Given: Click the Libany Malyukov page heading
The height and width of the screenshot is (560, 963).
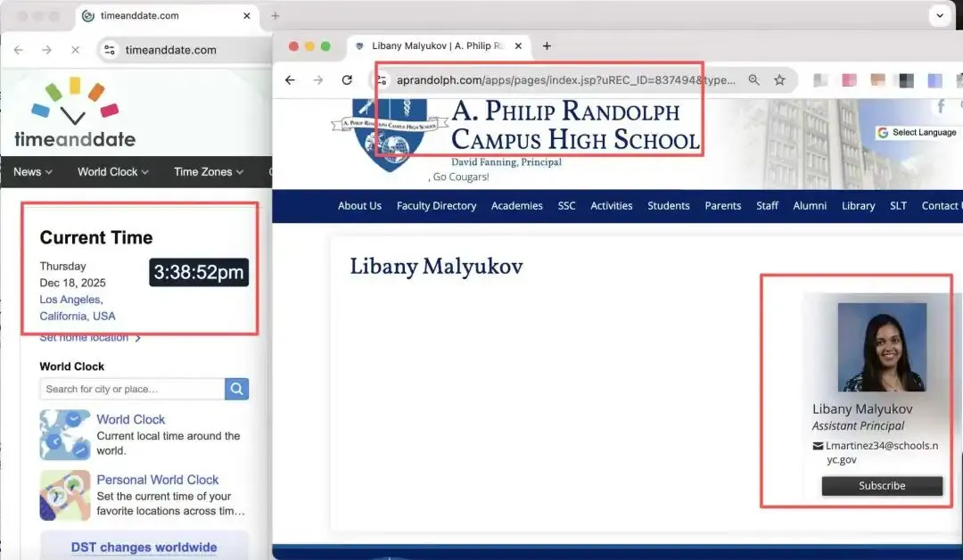Looking at the screenshot, I should pos(437,267).
